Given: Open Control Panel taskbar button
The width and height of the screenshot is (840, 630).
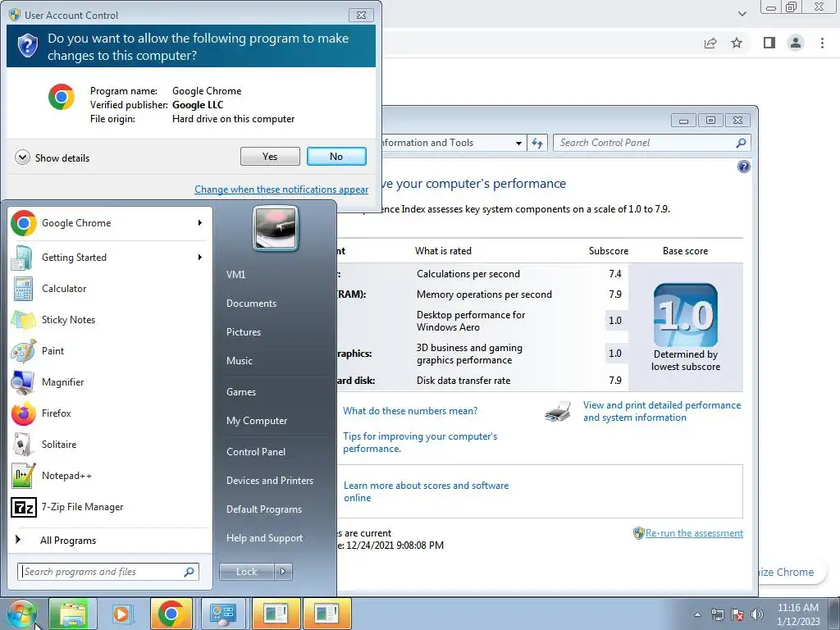Looking at the screenshot, I should click(x=223, y=614).
